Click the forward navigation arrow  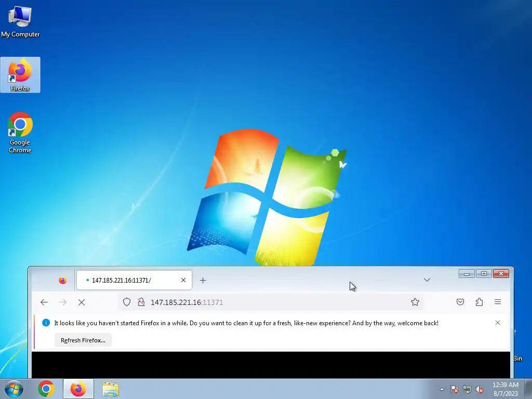(63, 302)
